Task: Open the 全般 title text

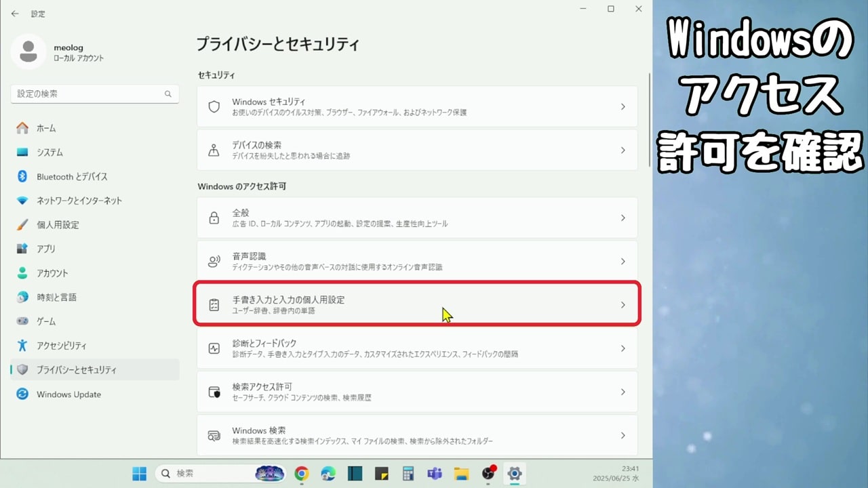Action: pos(241,213)
